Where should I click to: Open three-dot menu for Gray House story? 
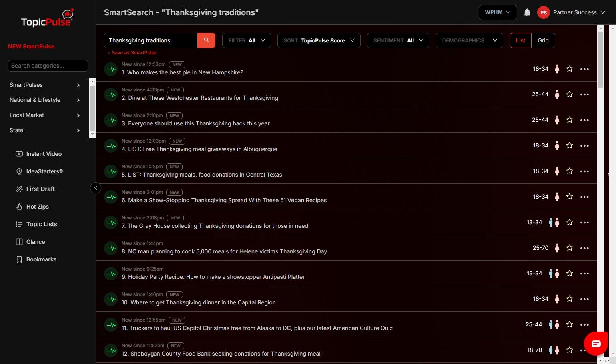point(584,223)
